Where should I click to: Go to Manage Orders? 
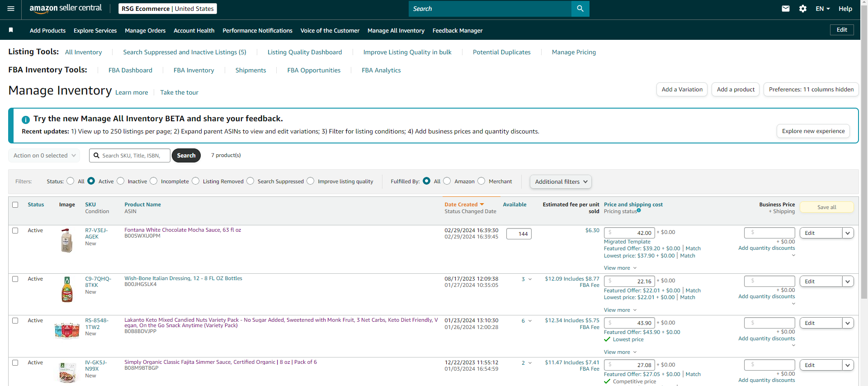pyautogui.click(x=145, y=30)
